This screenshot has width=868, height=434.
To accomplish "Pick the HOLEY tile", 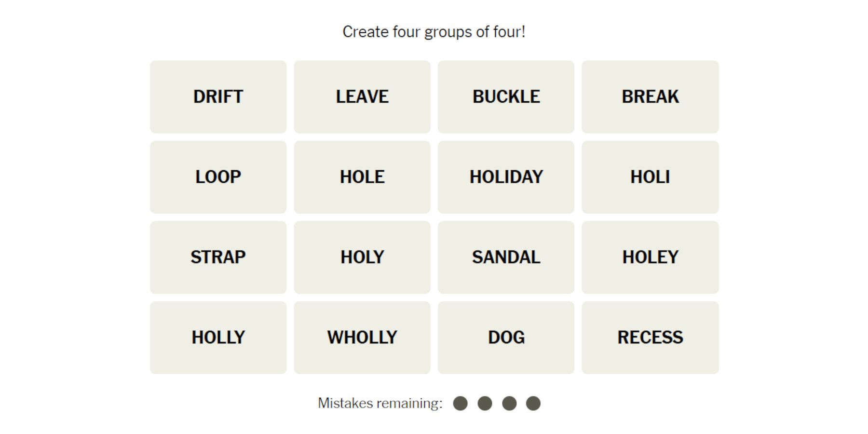I will point(650,258).
